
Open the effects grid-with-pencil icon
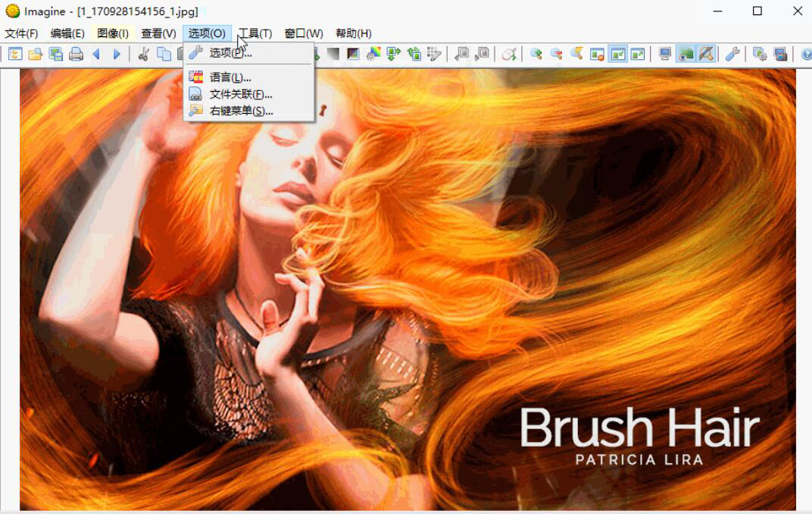(434, 54)
